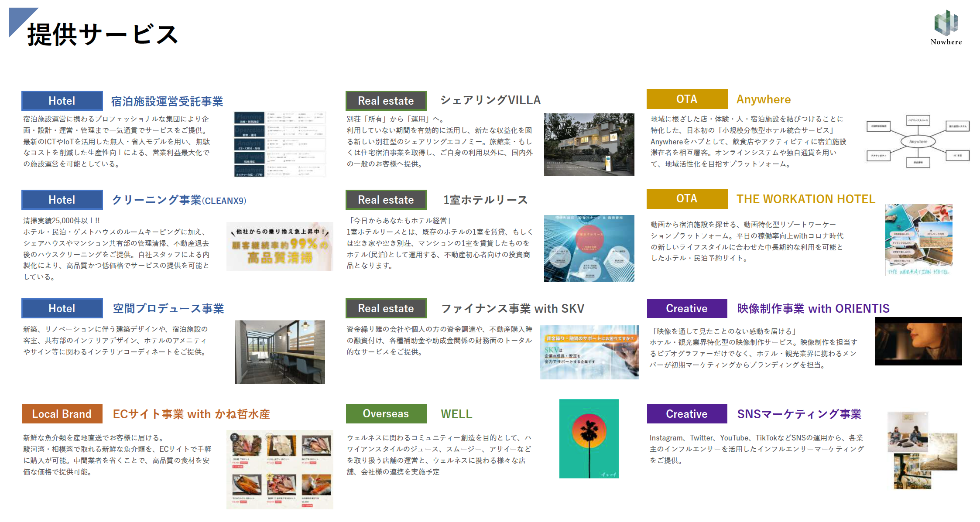Click the Creative label beside SNSマーケティング事業

686,414
